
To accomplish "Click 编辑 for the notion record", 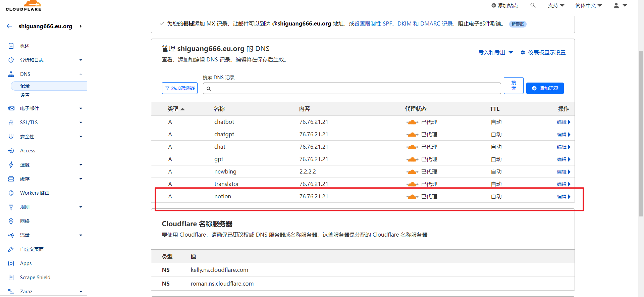I will (563, 197).
